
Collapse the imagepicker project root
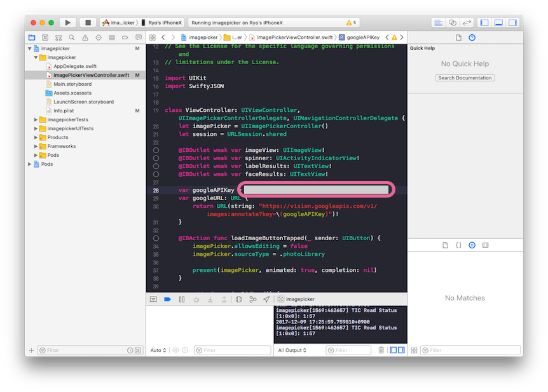tap(30, 48)
